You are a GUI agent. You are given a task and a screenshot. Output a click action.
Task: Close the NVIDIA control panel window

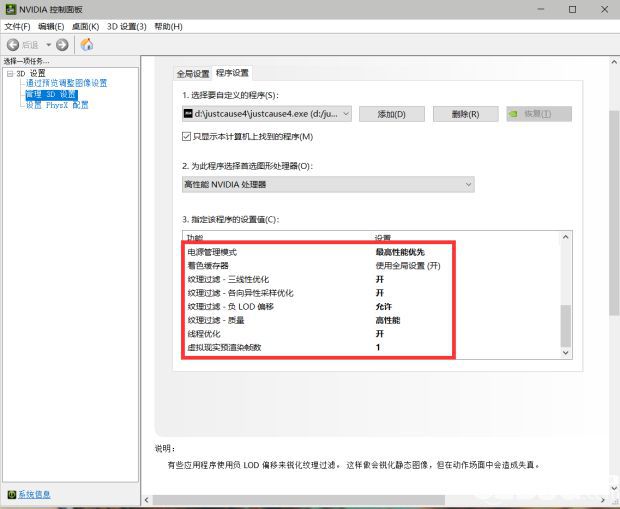point(605,9)
